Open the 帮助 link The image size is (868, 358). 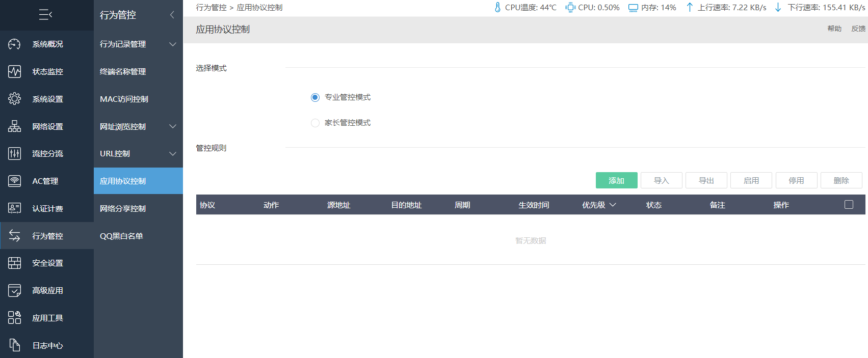[834, 29]
